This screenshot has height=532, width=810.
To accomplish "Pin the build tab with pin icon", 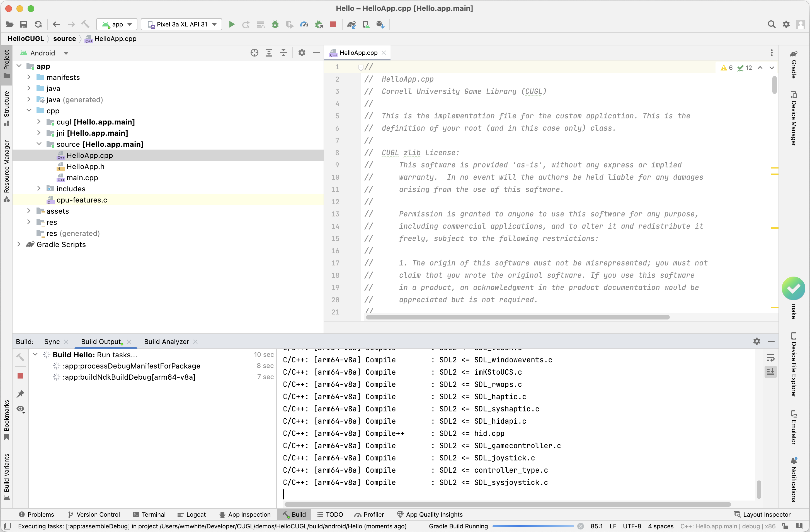I will pyautogui.click(x=20, y=394).
